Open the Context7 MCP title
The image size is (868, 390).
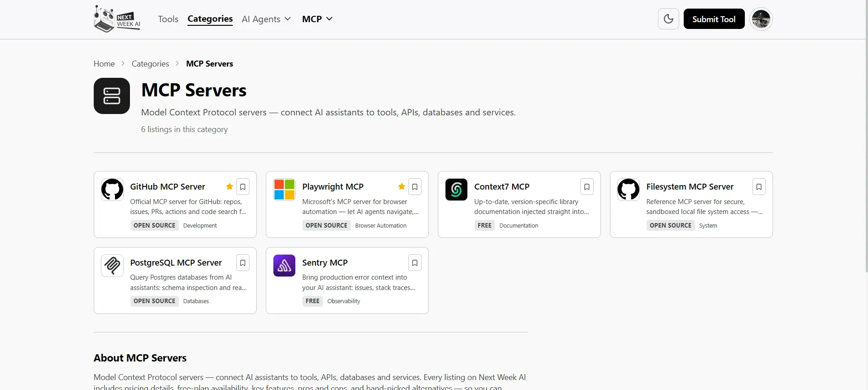(x=502, y=187)
